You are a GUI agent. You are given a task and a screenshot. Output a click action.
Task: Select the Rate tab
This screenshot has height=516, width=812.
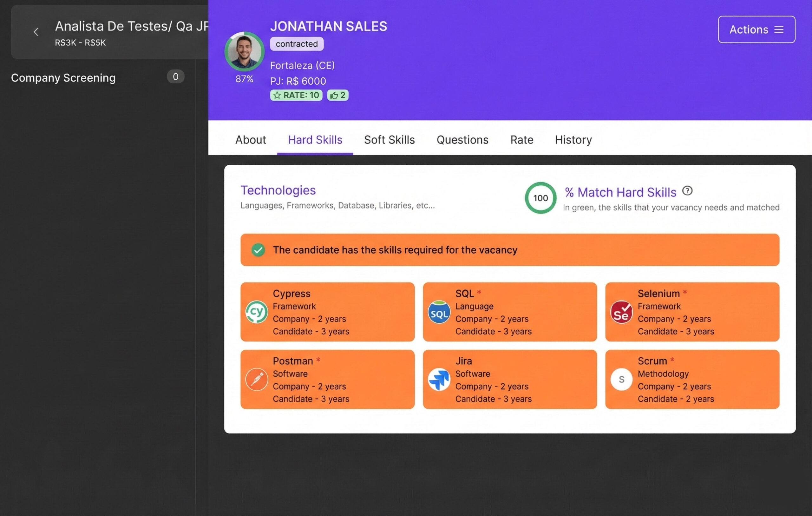tap(521, 140)
